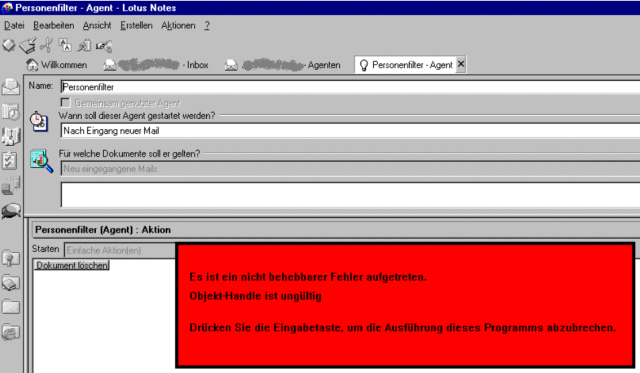Screen dimensions: 640x373
Task: Click 'Objekt-Handle ist ungültig' error text
Action: click(256, 296)
